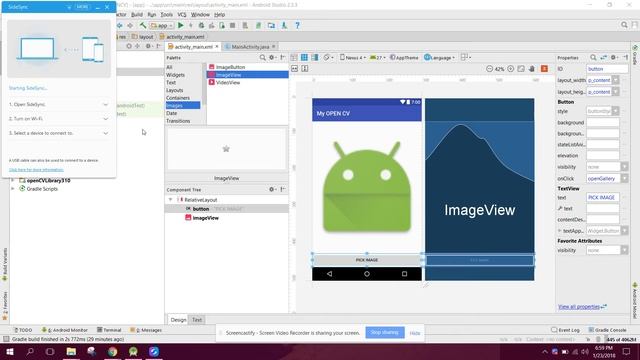Image resolution: width=640 pixels, height=360 pixels.
Task: Open the VCS menu
Action: pos(182,15)
